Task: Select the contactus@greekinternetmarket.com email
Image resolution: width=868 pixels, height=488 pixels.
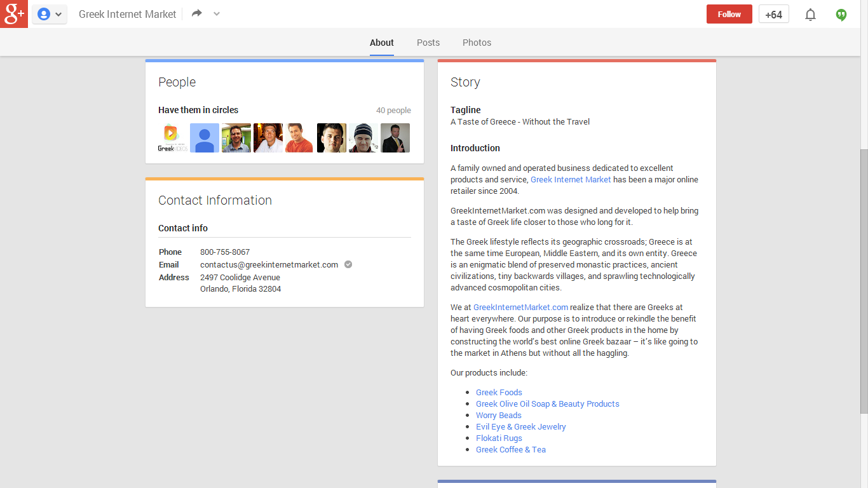Action: coord(269,265)
